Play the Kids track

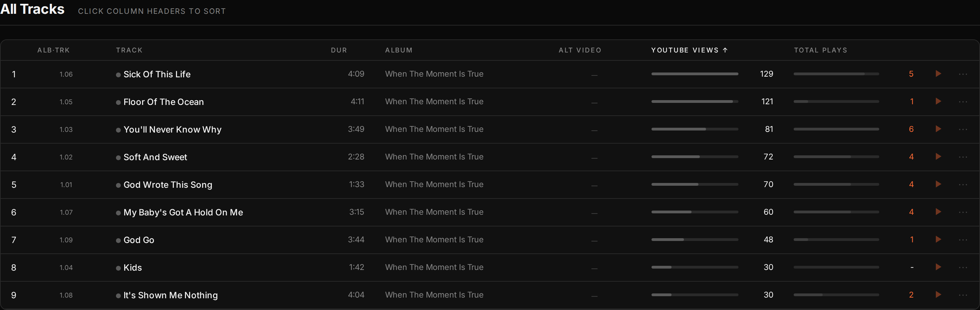[x=938, y=267]
